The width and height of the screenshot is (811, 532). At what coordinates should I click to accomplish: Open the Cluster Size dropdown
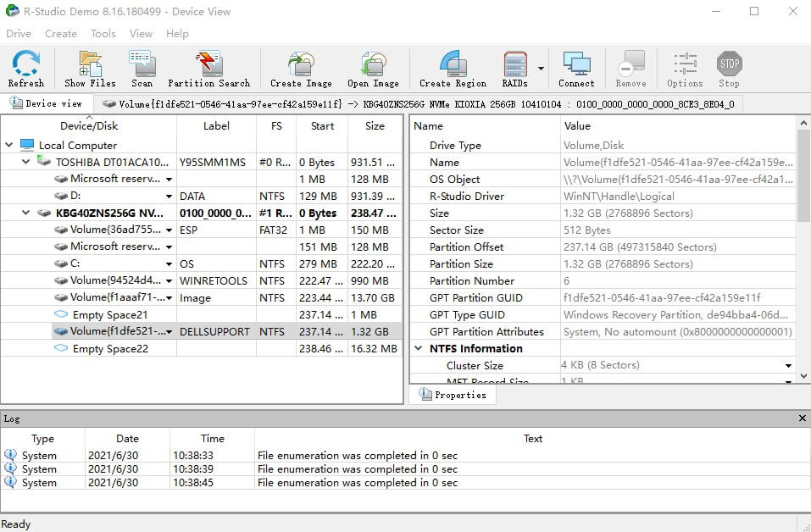(786, 365)
